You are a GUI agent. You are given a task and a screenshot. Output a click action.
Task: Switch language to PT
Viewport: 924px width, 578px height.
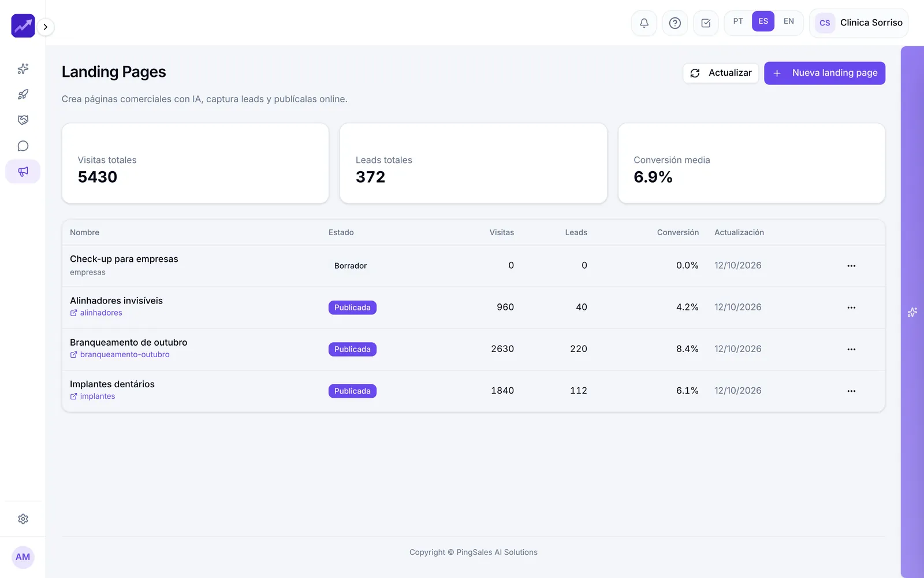[738, 21]
